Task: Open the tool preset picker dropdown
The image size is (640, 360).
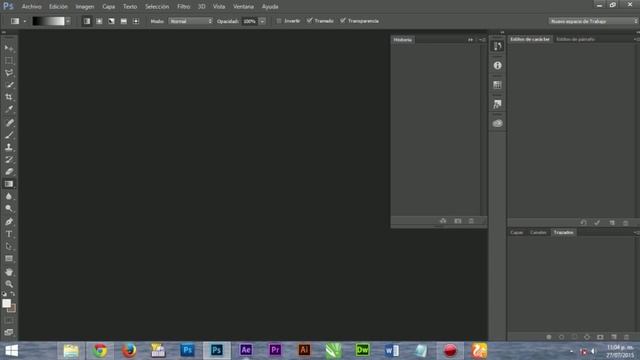Action: (x=25, y=21)
